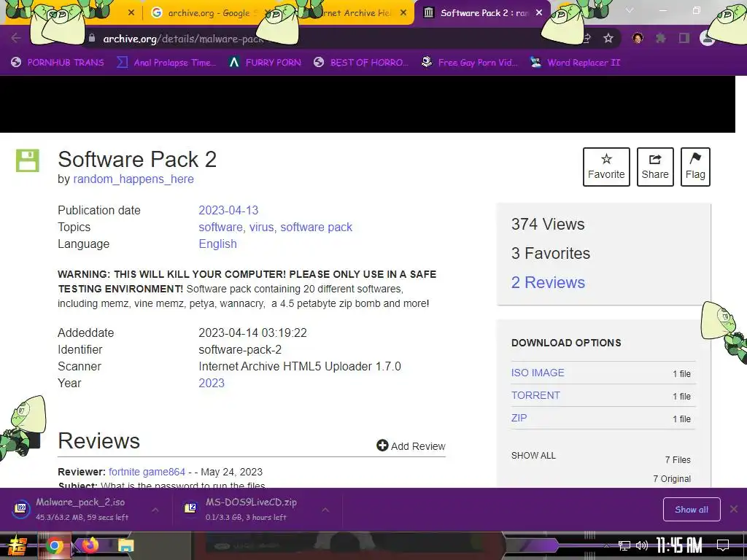Viewport: 747px width, 560px height.
Task: Click the Share button
Action: coord(655,167)
